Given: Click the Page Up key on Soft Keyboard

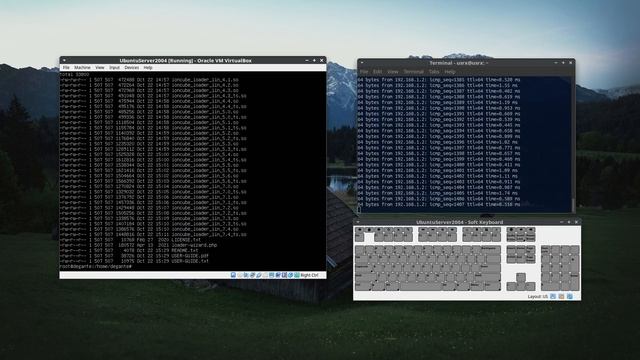Looking at the screenshot, I should [x=531, y=250].
